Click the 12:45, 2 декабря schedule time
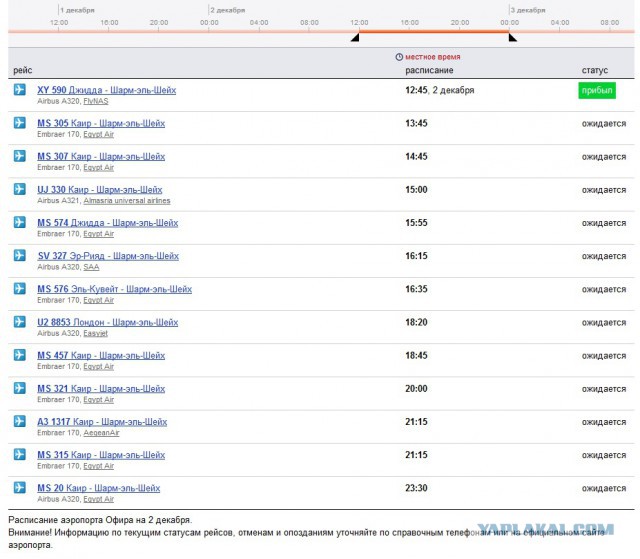The image size is (640, 559). 440,90
